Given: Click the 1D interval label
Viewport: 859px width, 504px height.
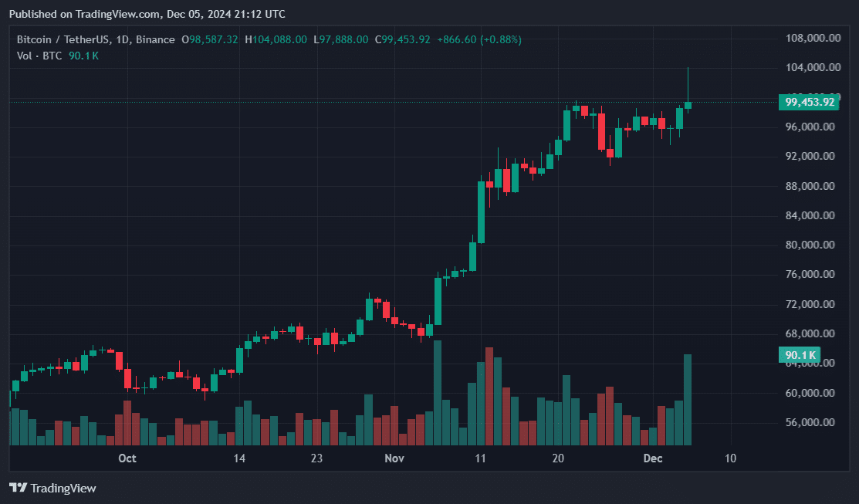Looking at the screenshot, I should [x=122, y=39].
